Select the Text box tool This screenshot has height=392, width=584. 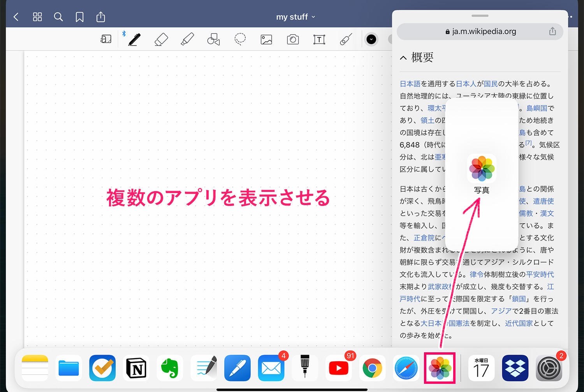[x=319, y=39]
